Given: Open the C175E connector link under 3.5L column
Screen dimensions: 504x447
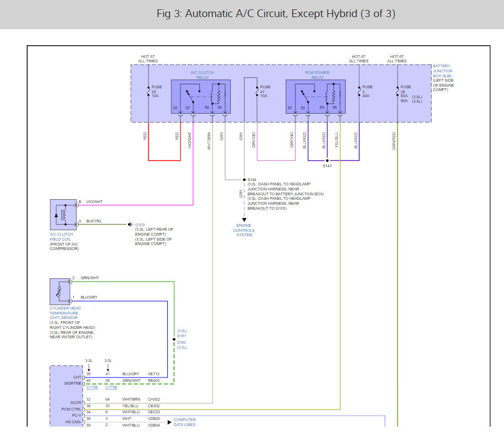Looking at the screenshot, I should (111, 387).
